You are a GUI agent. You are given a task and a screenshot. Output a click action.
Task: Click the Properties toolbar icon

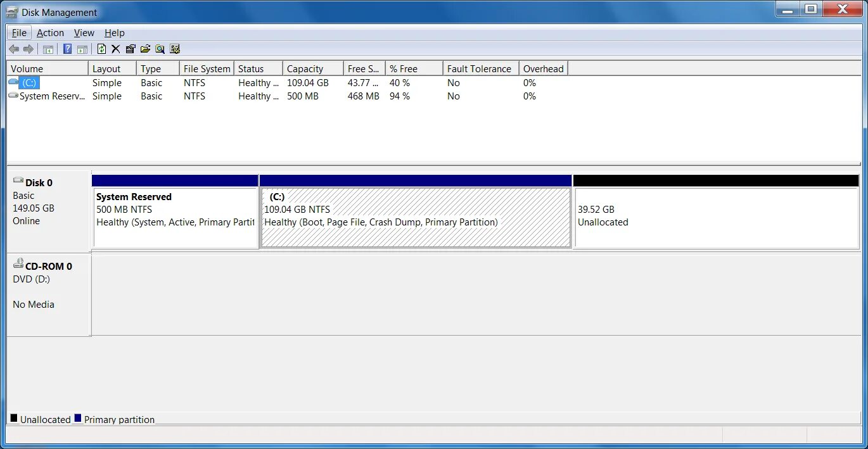coord(131,49)
